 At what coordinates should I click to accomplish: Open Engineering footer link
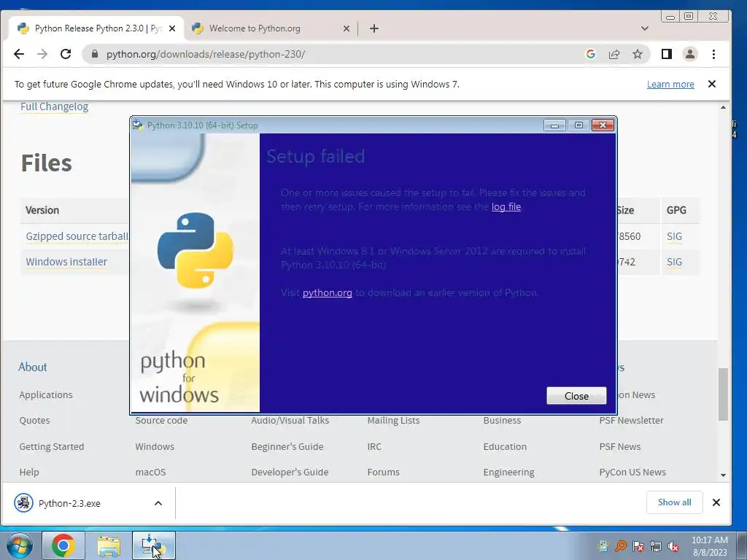508,472
